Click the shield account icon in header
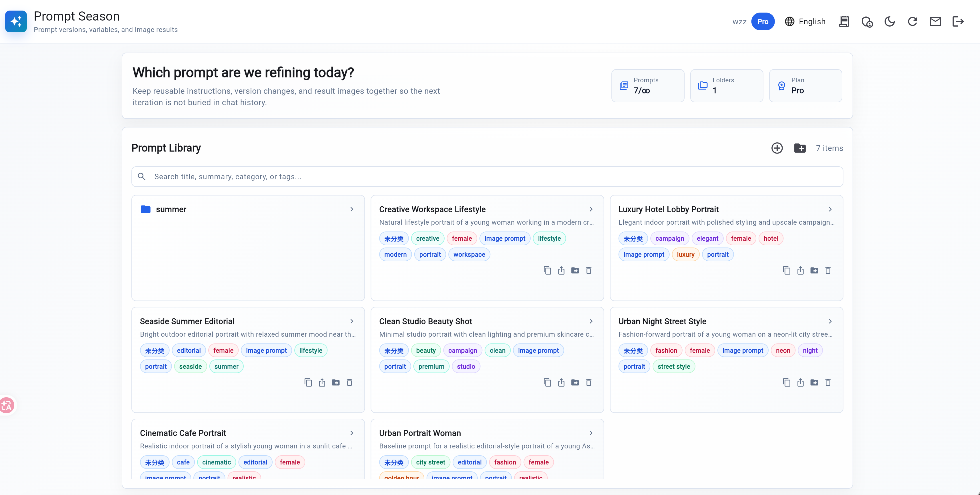Viewport: 980px width, 495px height. point(867,22)
